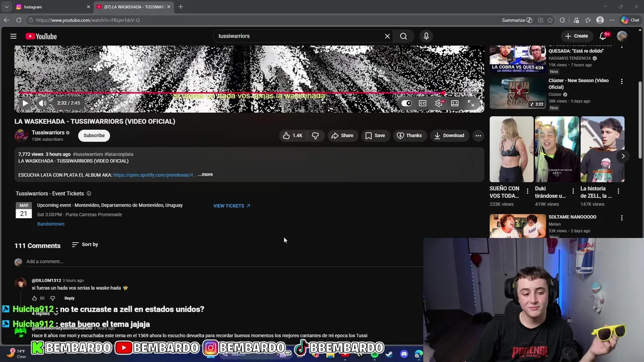The width and height of the screenshot is (644, 362).
Task: Start voice search with microphone icon
Action: [x=426, y=36]
